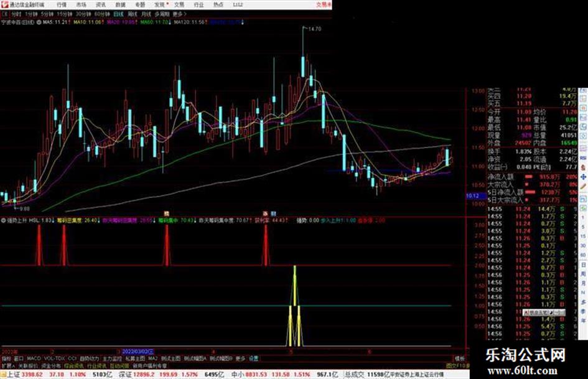Switch chart to 30分钟 period
The width and height of the screenshot is (588, 379).
point(83,14)
